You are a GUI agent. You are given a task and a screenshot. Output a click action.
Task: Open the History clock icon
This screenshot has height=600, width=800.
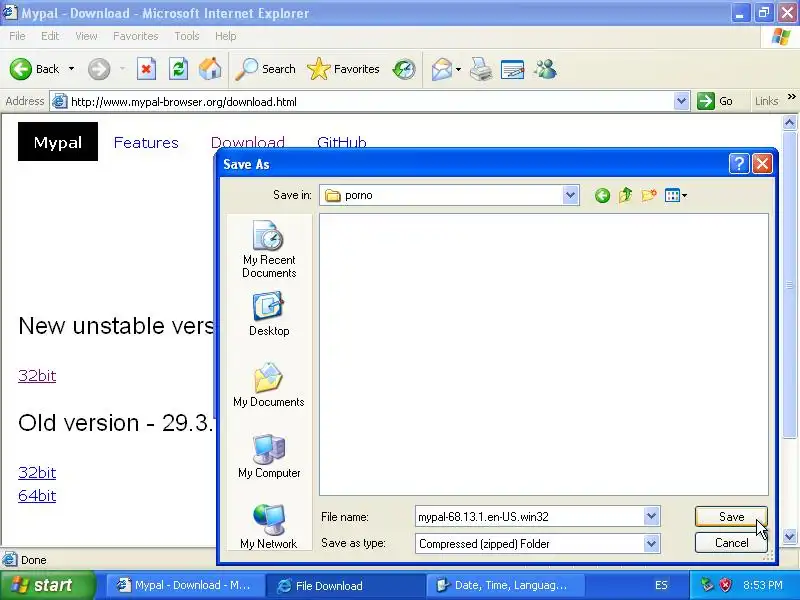pyautogui.click(x=404, y=69)
